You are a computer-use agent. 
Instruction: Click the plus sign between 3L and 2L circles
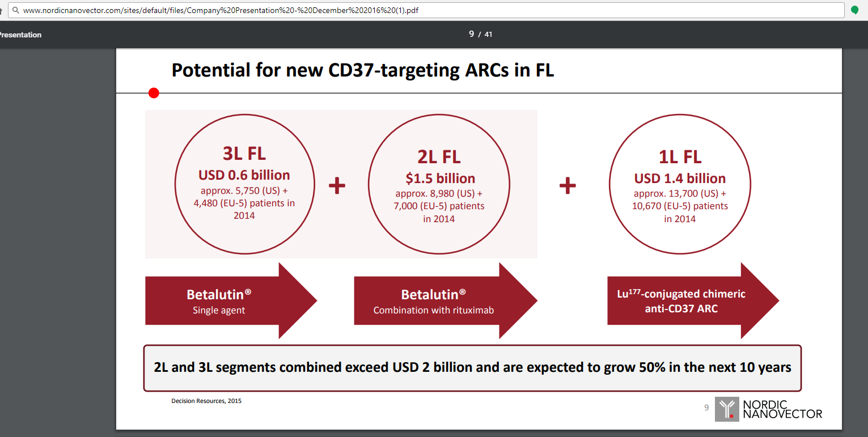click(337, 185)
